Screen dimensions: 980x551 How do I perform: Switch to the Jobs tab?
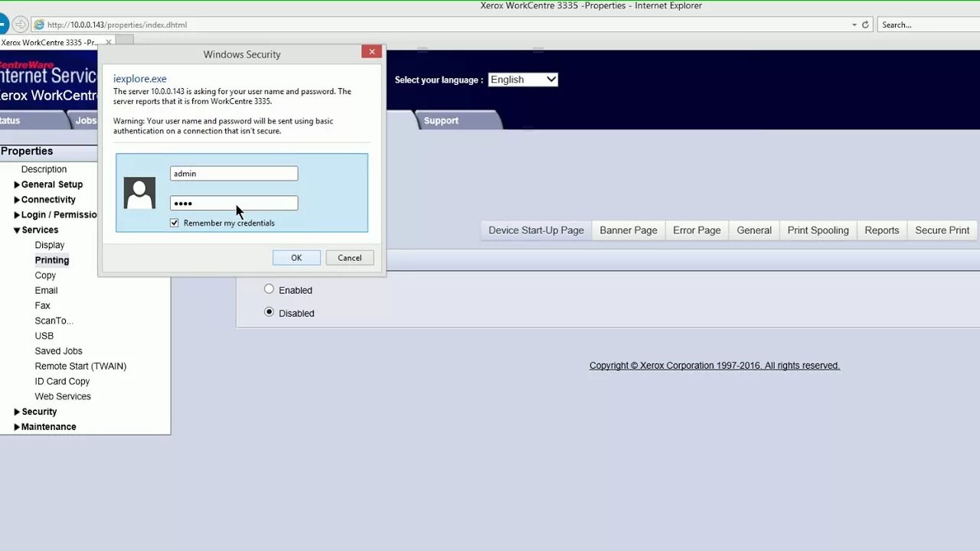(85, 121)
